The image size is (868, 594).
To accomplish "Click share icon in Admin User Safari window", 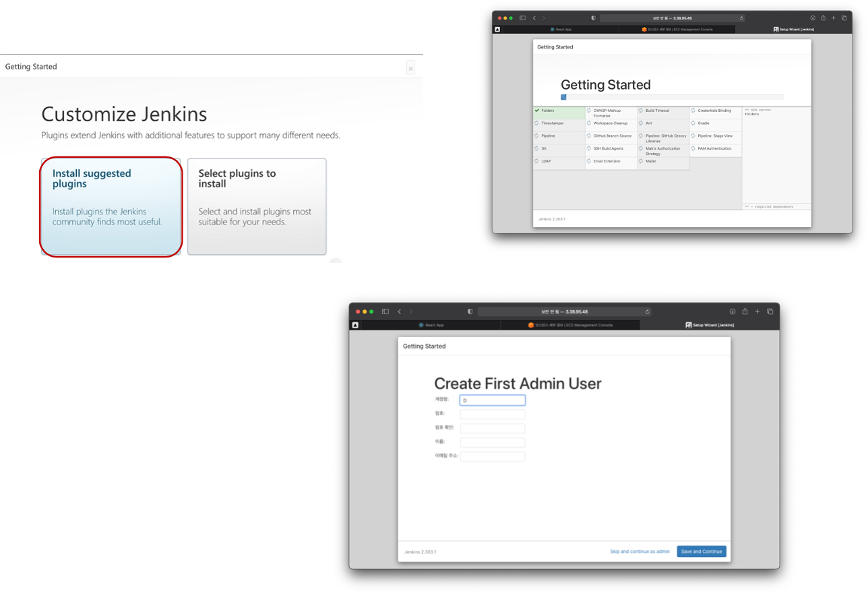I will coord(745,311).
